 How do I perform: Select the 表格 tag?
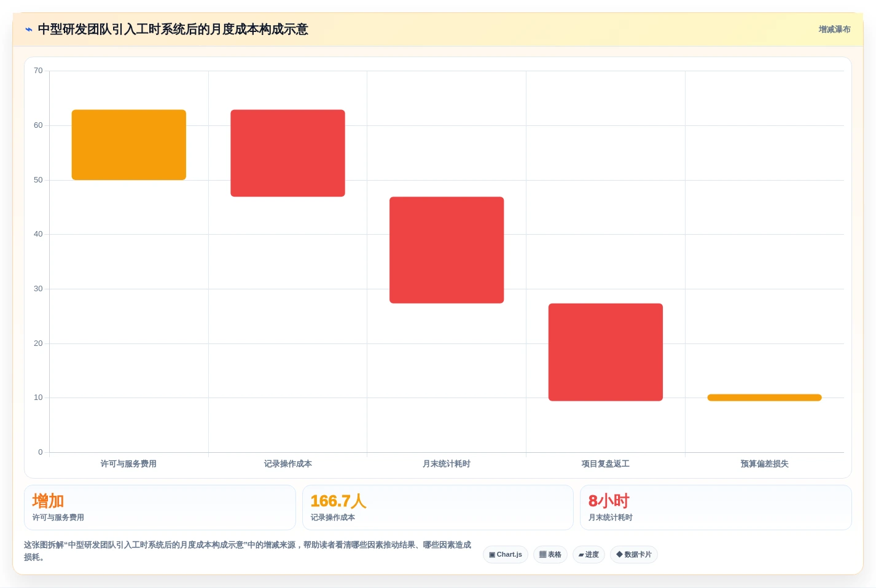click(550, 555)
